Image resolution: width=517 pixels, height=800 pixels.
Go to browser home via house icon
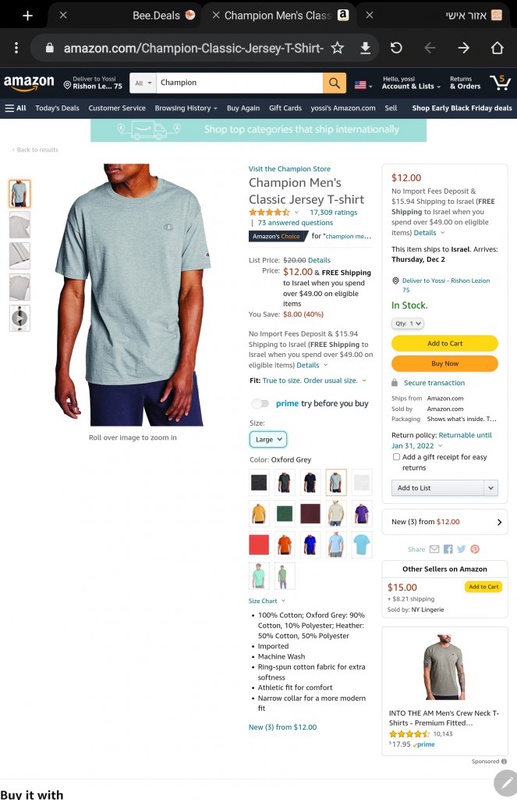(497, 48)
